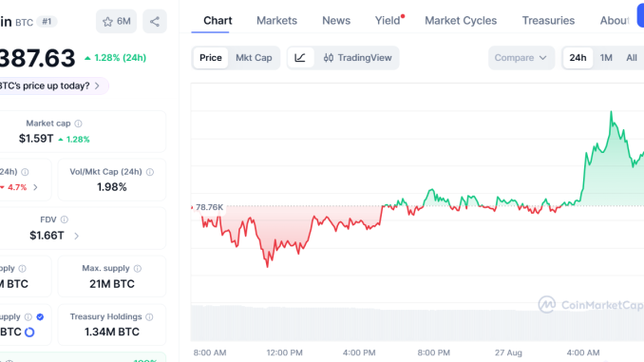Open the Compare dropdown

point(521,58)
